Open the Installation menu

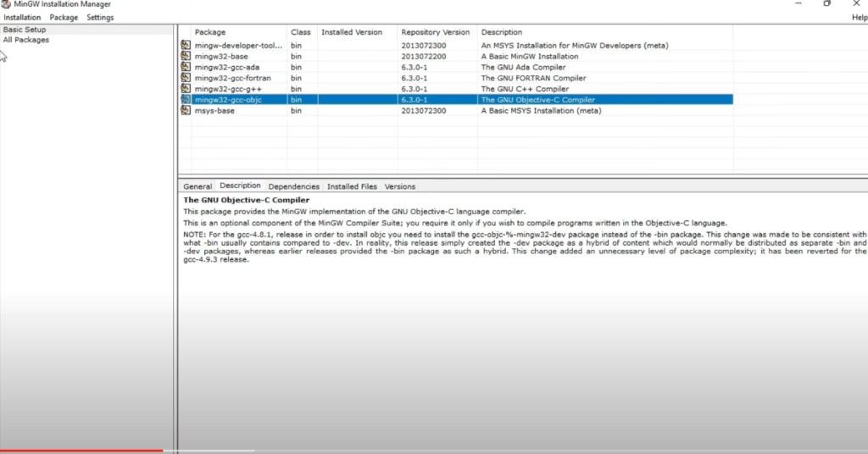22,18
